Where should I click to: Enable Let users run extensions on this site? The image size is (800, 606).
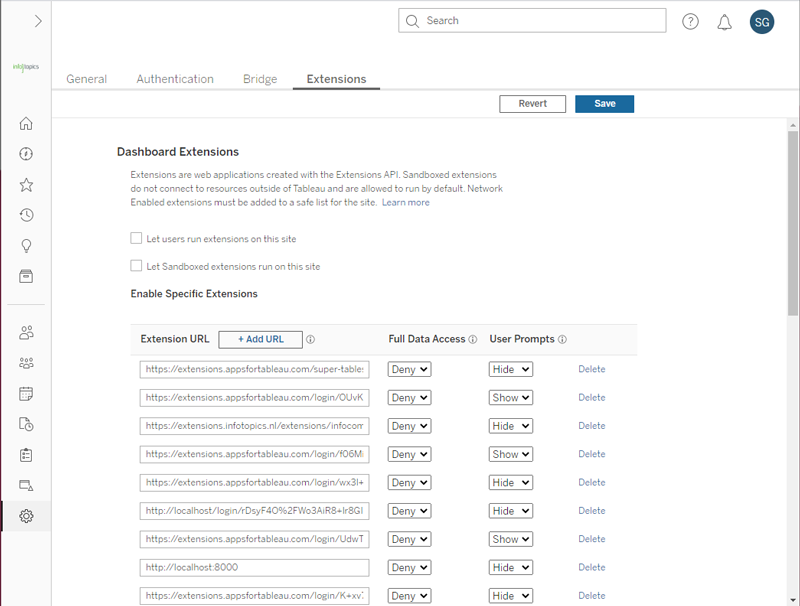pos(136,239)
